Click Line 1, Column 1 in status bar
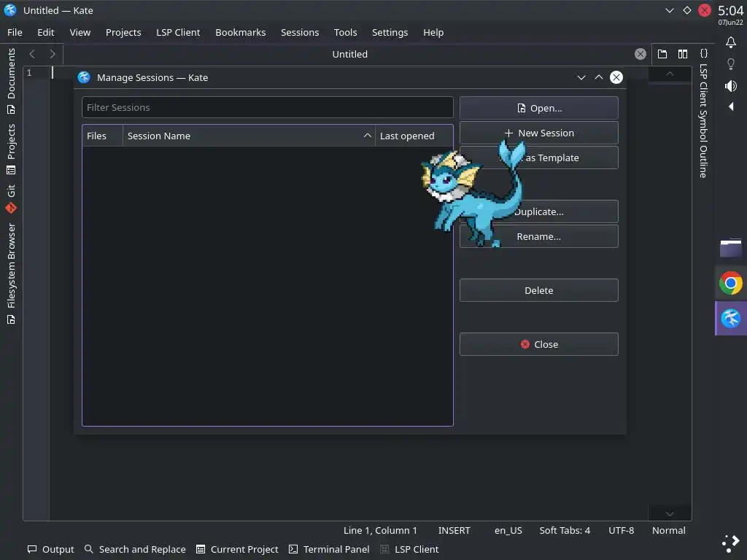This screenshot has height=560, width=747. pos(380,531)
